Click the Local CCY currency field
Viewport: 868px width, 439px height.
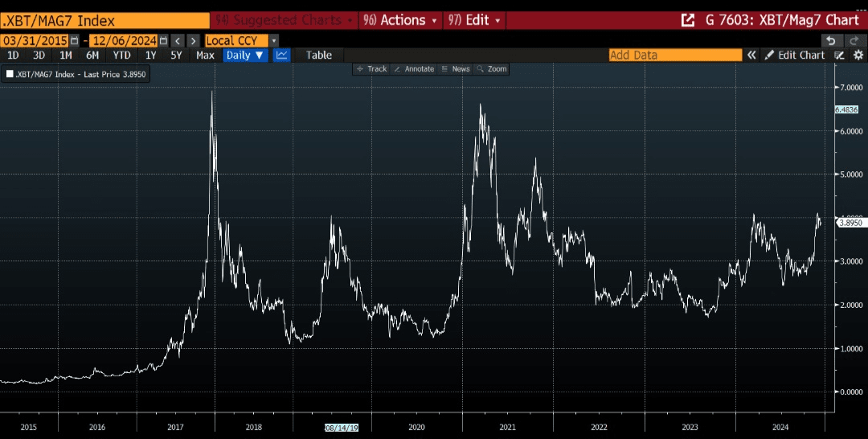click(x=236, y=41)
